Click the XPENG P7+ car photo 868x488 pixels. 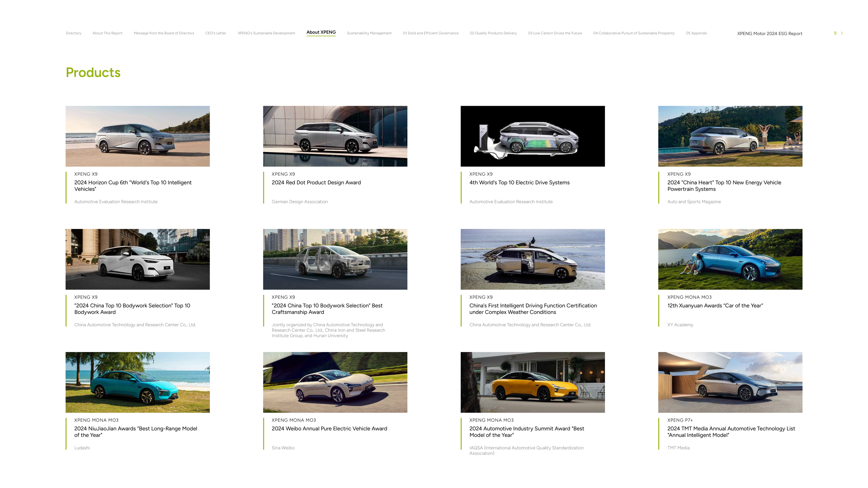pos(730,382)
